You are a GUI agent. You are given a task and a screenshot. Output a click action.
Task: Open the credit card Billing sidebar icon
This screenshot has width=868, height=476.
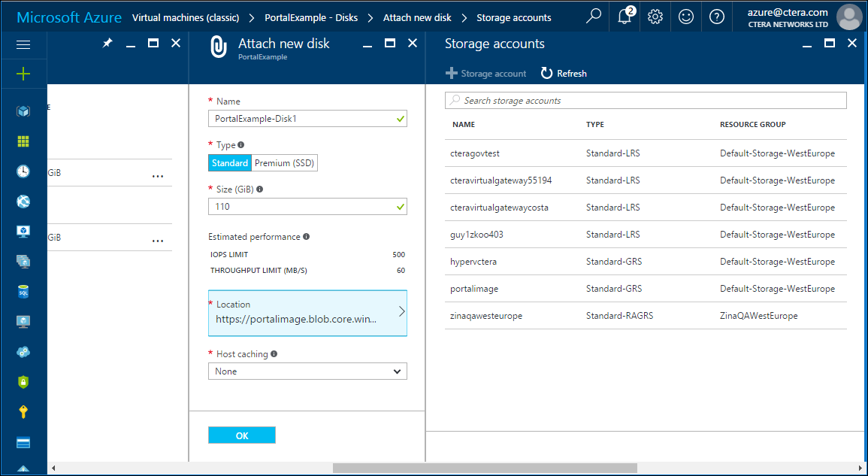[x=23, y=443]
